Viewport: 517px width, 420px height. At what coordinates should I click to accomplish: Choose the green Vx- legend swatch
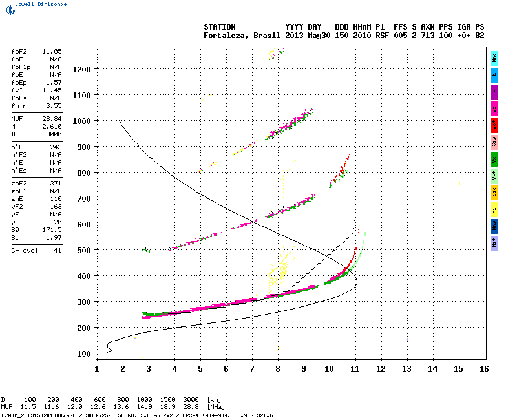(x=494, y=159)
